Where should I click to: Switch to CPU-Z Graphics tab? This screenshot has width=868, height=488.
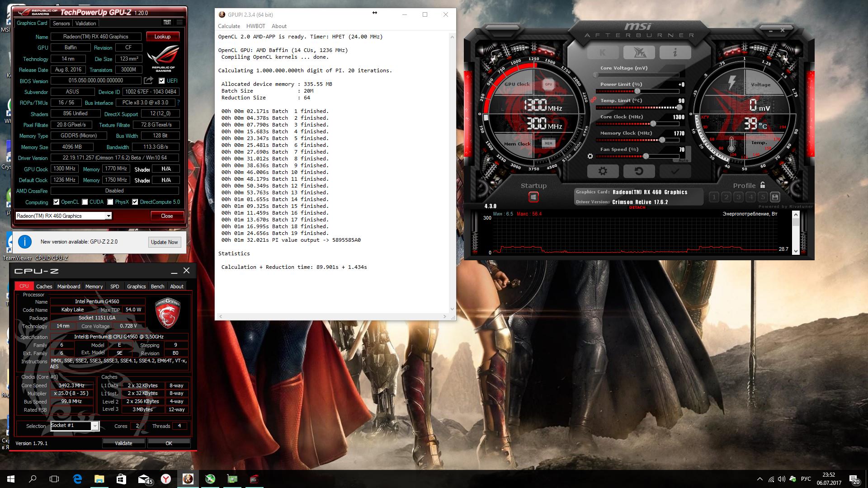pyautogui.click(x=136, y=286)
